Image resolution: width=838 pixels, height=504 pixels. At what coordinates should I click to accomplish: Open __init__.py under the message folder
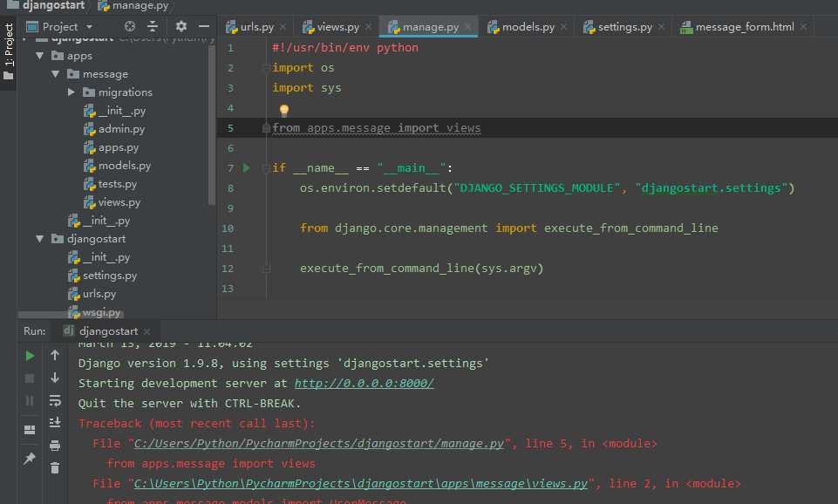coord(114,111)
